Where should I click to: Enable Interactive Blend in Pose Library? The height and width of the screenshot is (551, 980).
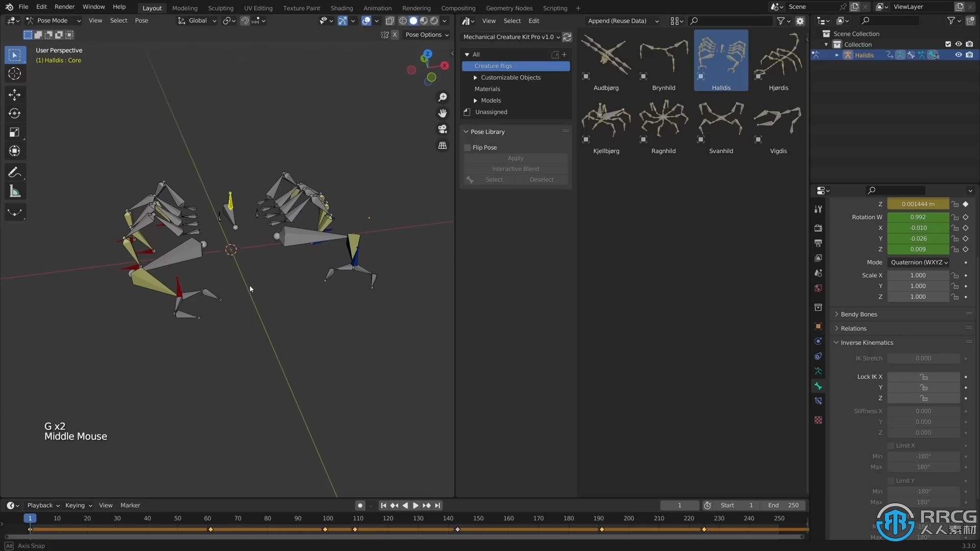[x=516, y=169]
